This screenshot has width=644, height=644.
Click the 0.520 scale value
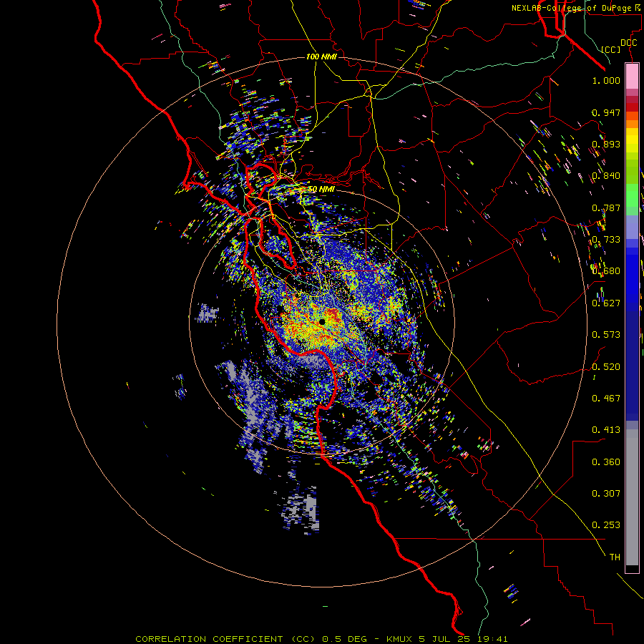pos(606,367)
